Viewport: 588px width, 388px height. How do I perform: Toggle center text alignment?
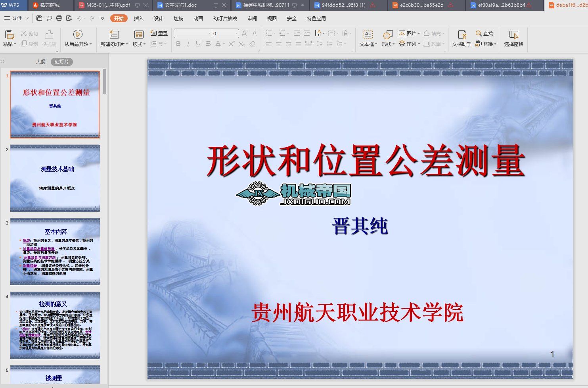pos(279,44)
